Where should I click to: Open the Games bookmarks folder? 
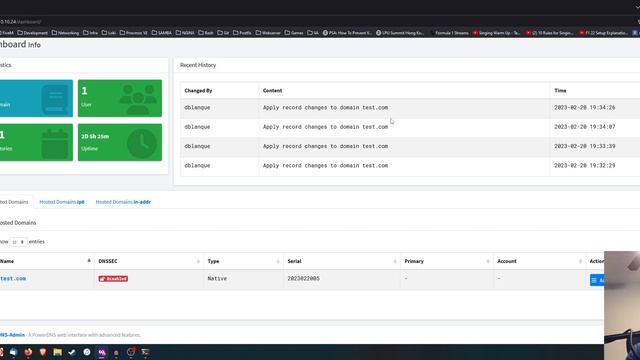pos(294,33)
